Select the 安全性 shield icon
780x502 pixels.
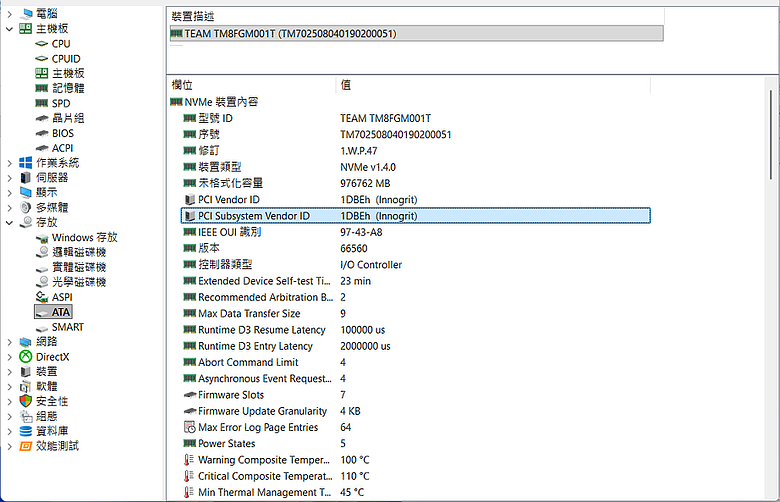pos(26,402)
